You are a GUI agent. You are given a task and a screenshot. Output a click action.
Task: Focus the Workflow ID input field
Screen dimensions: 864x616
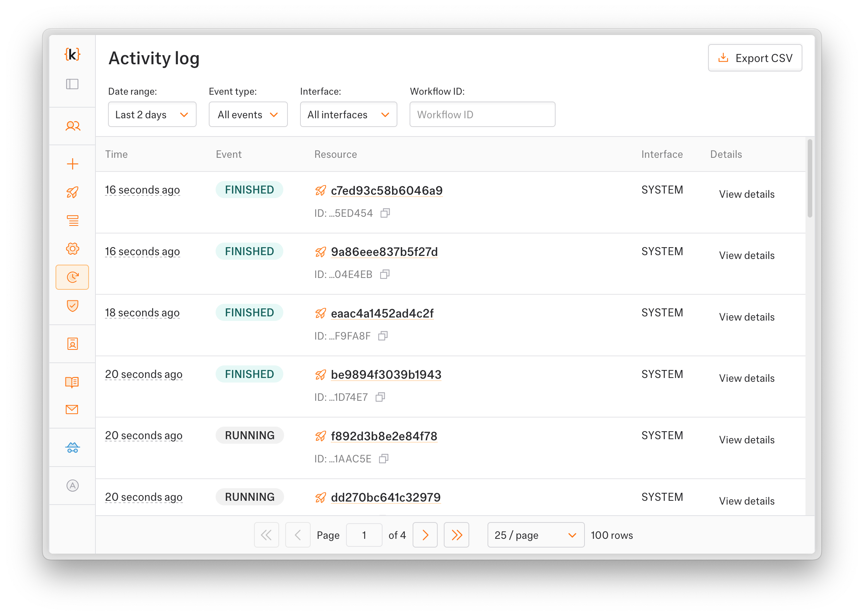(482, 114)
